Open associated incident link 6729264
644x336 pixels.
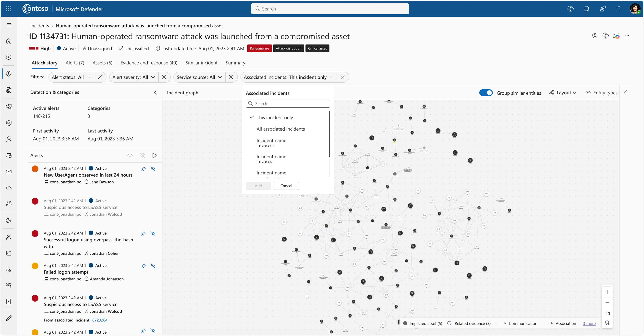click(x=100, y=320)
